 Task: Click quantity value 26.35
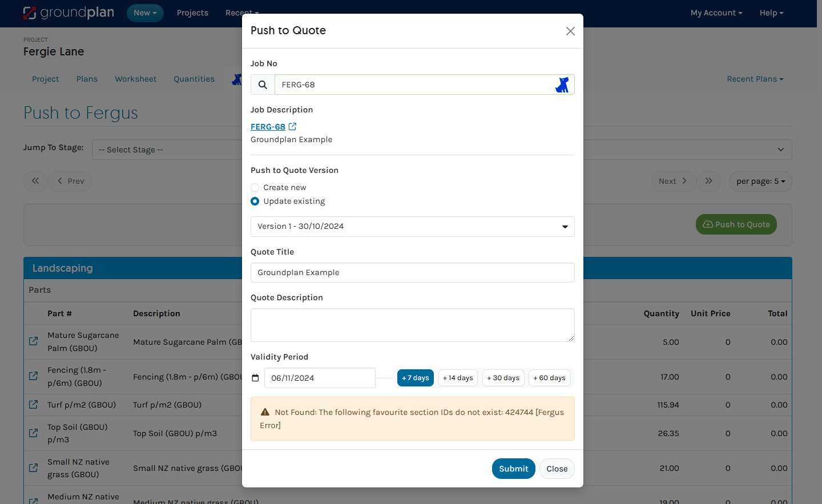point(668,433)
